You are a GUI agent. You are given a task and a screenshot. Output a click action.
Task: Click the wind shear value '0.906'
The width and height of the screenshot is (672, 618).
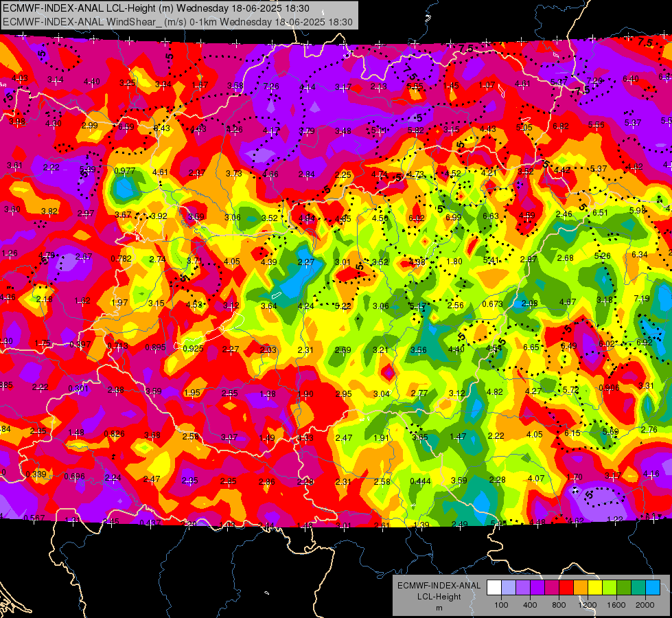coord(609,388)
